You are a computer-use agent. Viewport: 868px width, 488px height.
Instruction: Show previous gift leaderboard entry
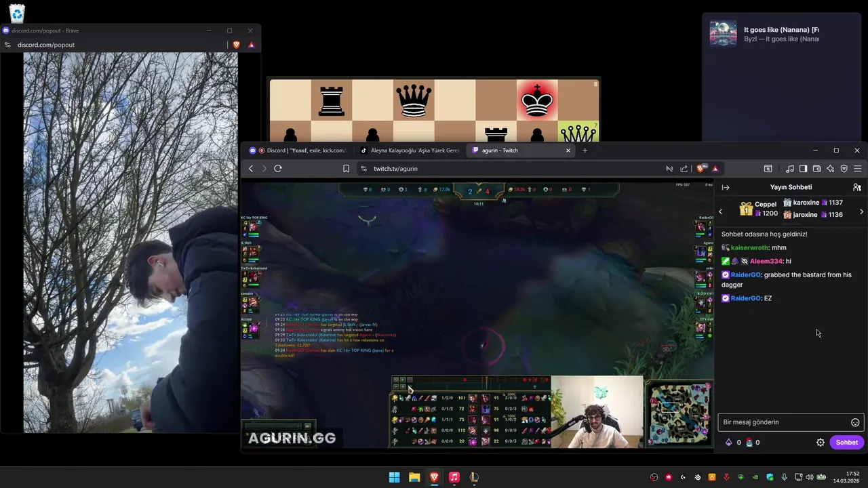point(721,212)
